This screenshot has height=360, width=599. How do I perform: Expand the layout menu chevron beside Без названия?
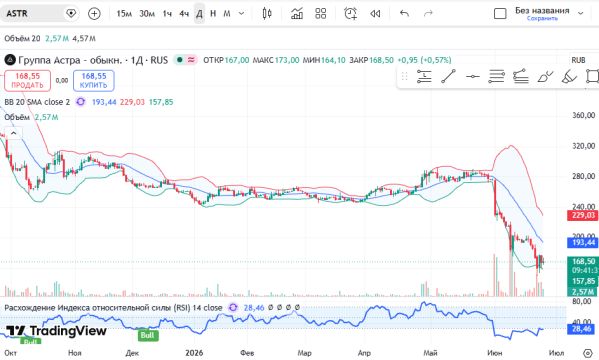[x=581, y=14]
